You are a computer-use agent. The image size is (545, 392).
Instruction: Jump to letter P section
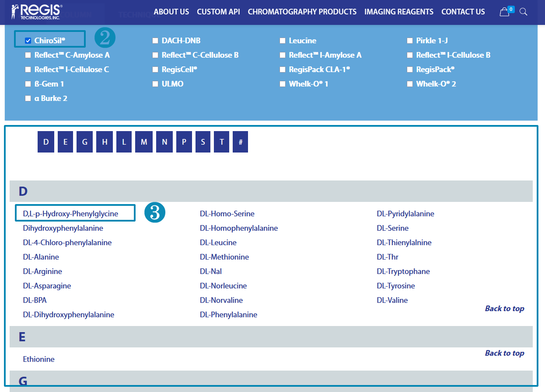point(184,142)
